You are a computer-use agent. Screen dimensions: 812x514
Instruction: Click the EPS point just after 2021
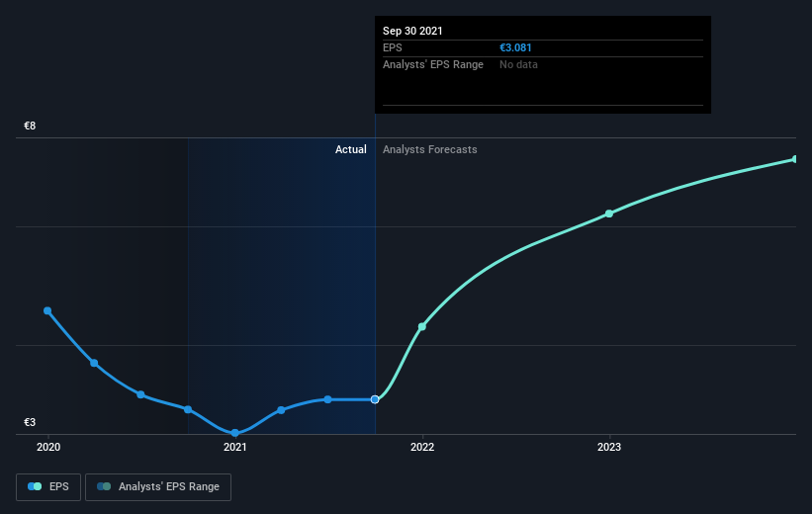coord(281,410)
